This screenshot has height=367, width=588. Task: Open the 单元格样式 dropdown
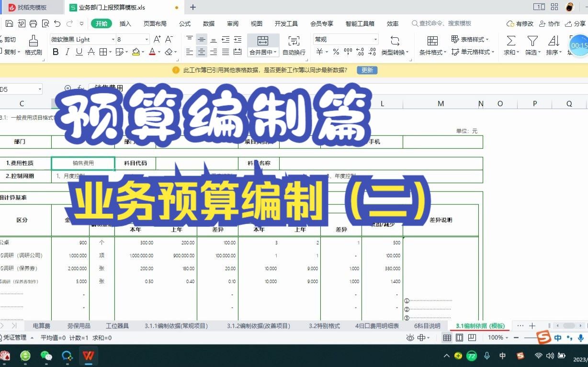pyautogui.click(x=473, y=52)
